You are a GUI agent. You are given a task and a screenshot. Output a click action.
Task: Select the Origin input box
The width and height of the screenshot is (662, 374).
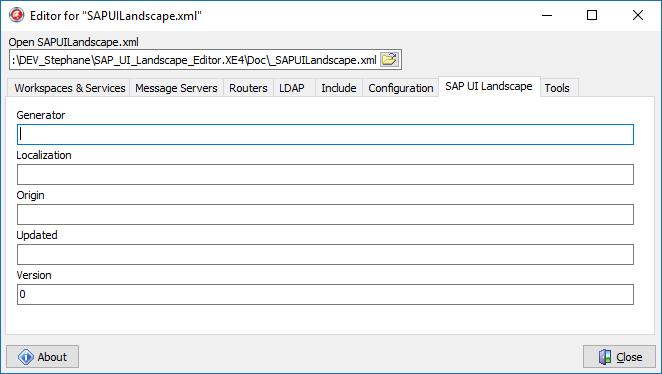[x=325, y=214]
